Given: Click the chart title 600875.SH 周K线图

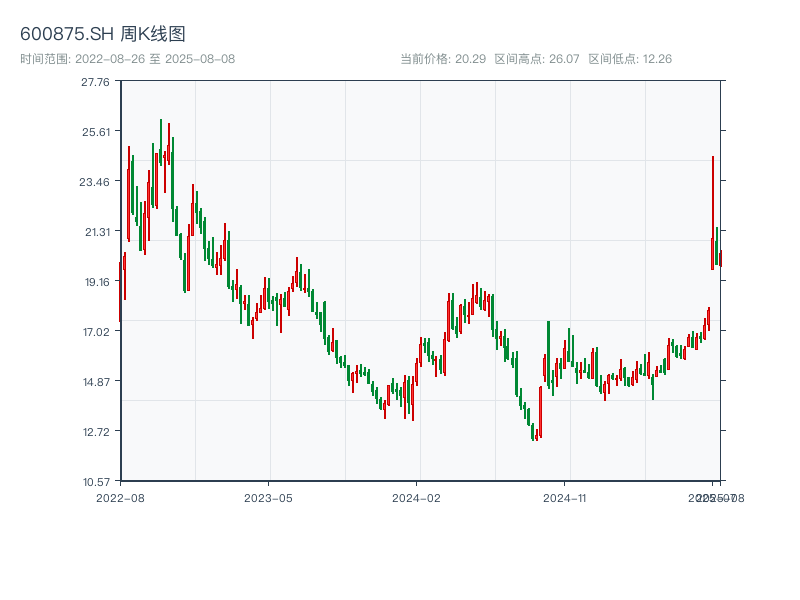Looking at the screenshot, I should 103,35.
